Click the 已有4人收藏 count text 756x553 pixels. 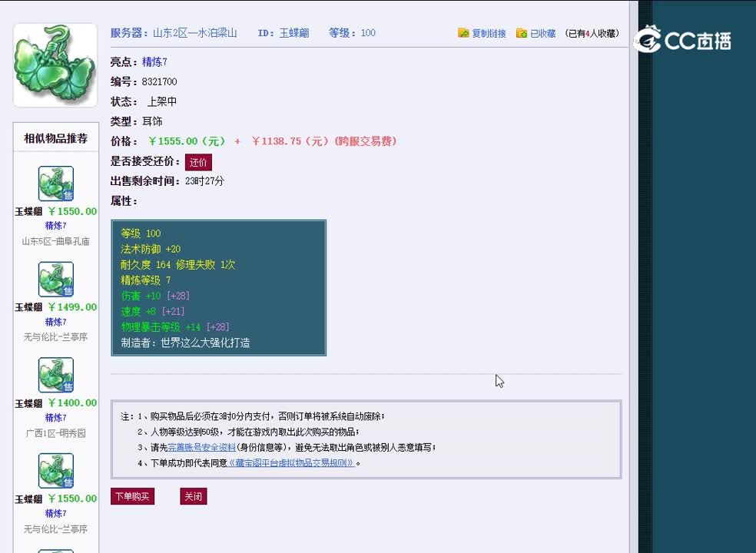(x=592, y=33)
